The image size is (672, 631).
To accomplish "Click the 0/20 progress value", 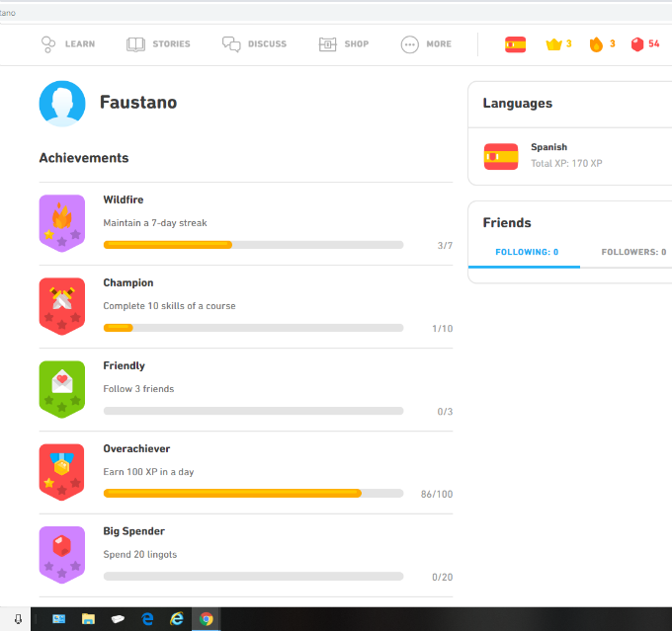I will click(443, 578).
